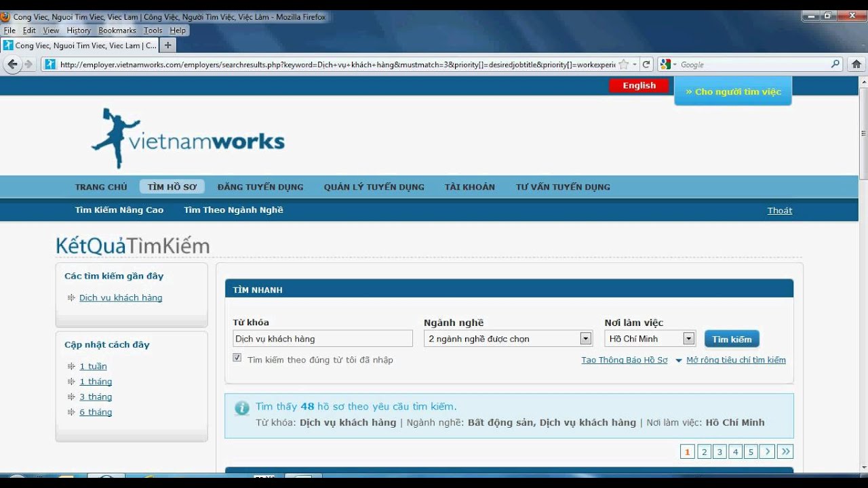Open TÀI KHOẢN nav item

470,187
